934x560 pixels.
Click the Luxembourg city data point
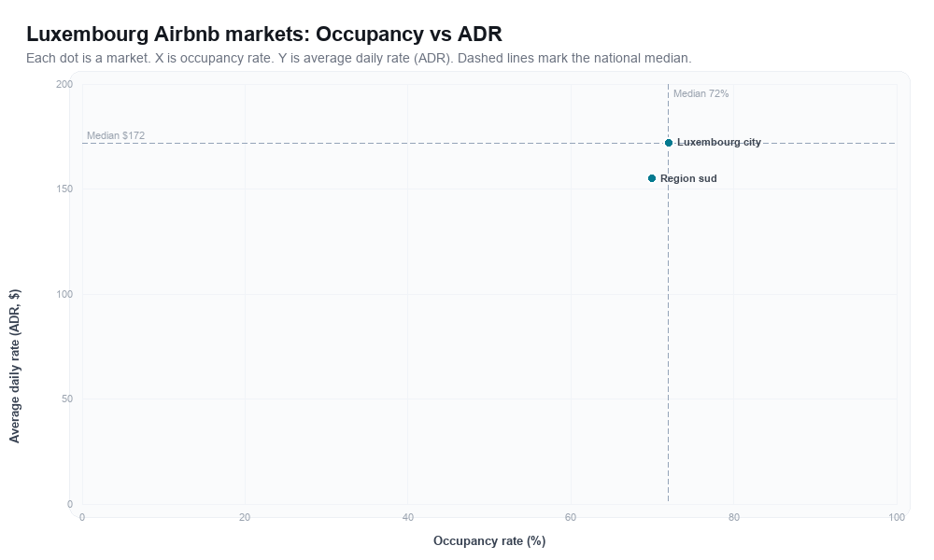coord(669,143)
